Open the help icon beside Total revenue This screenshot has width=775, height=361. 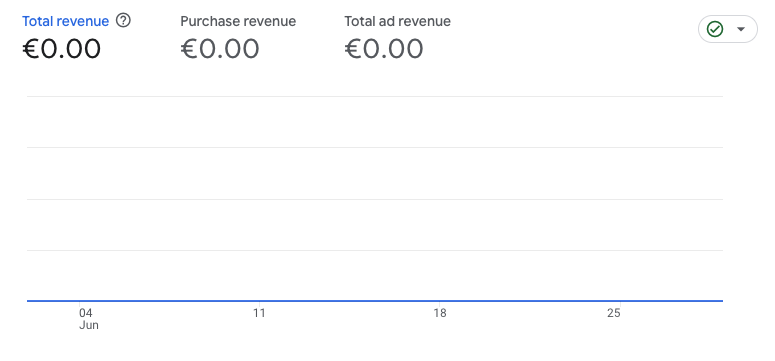pyautogui.click(x=123, y=21)
